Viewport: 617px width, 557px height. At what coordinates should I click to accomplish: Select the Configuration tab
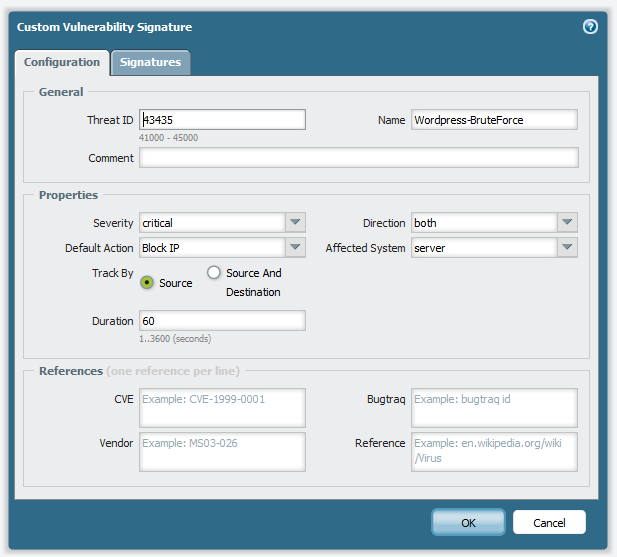point(62,62)
